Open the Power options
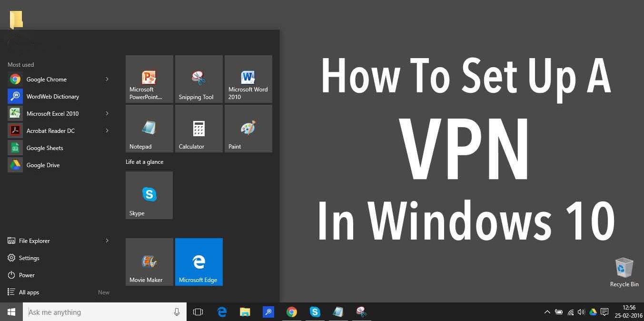The height and width of the screenshot is (321, 644). (27, 275)
